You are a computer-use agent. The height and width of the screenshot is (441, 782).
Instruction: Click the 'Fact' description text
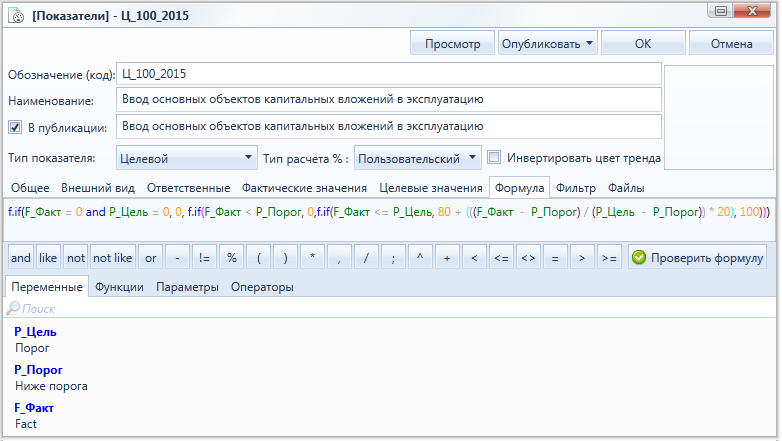pyautogui.click(x=26, y=424)
